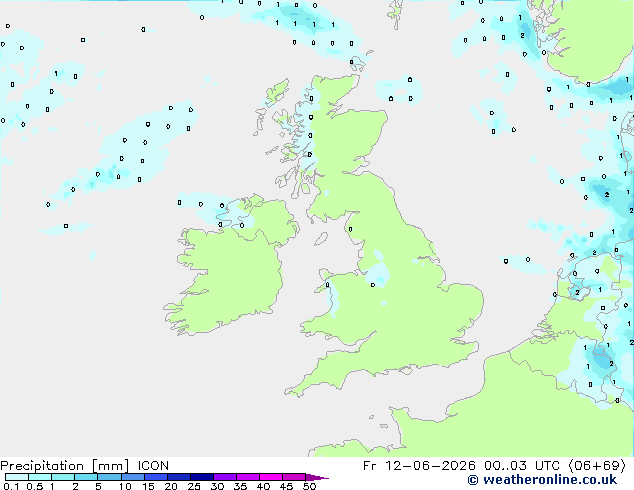Click the above-50 arrow tip of legend
This screenshot has width=634, height=490.
click(317, 478)
